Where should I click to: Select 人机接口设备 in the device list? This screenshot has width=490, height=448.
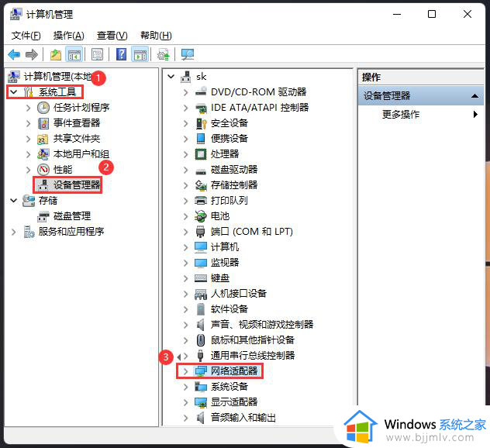pos(239,293)
